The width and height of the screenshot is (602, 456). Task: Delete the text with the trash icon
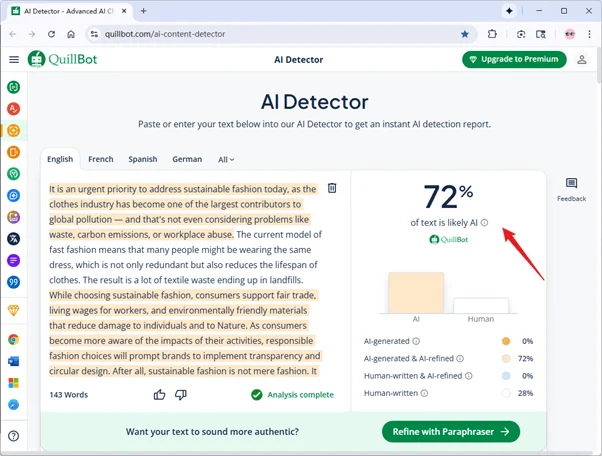(332, 188)
